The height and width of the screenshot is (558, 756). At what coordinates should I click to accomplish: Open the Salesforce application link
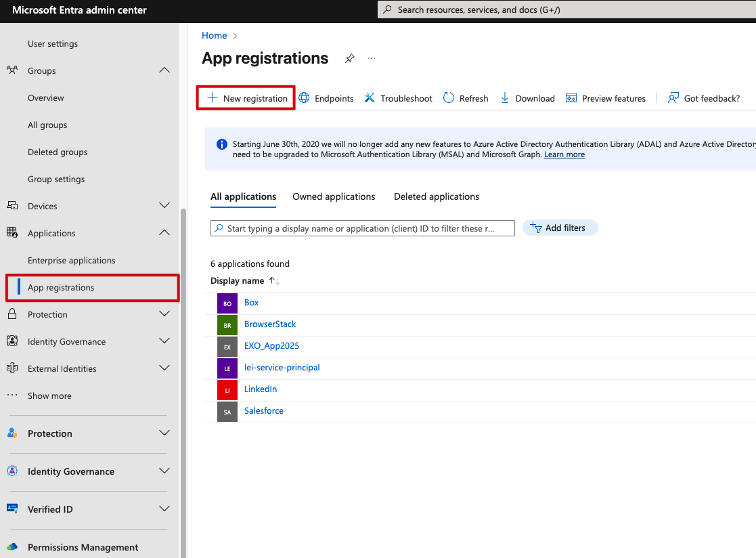coord(264,411)
